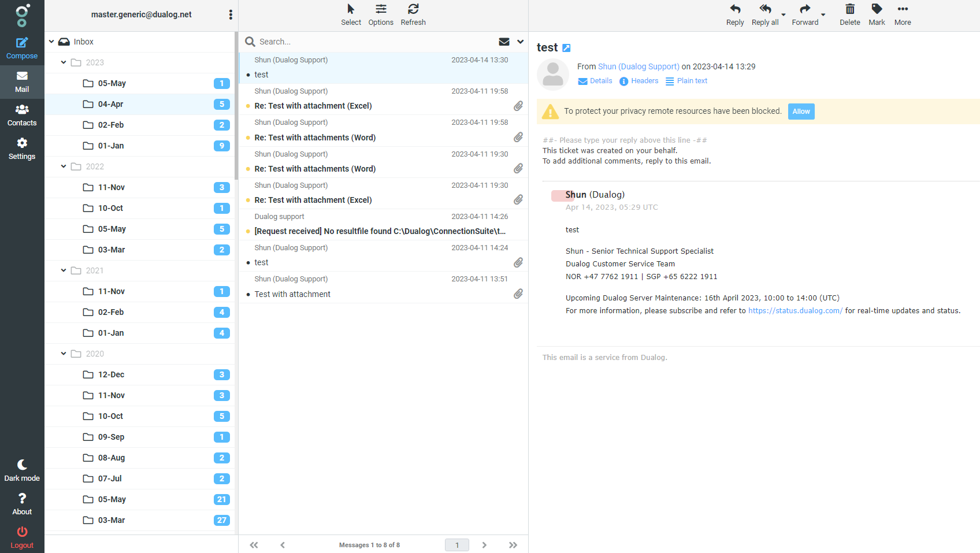The width and height of the screenshot is (980, 553).
Task: Open message list Options
Action: coord(381,15)
